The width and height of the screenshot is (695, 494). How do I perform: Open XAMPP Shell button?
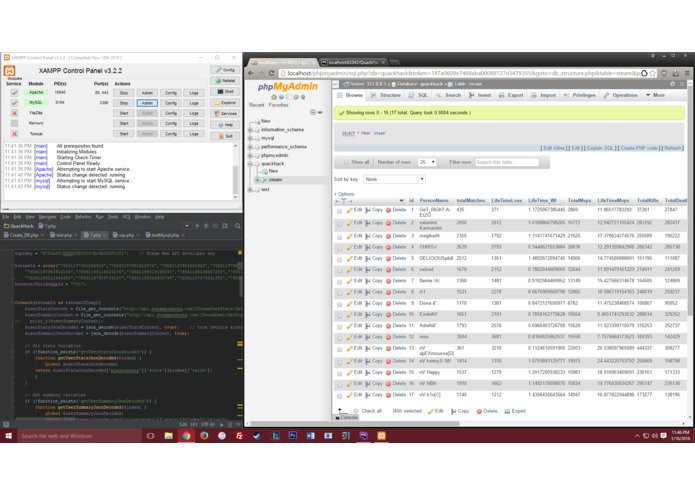coord(225,91)
